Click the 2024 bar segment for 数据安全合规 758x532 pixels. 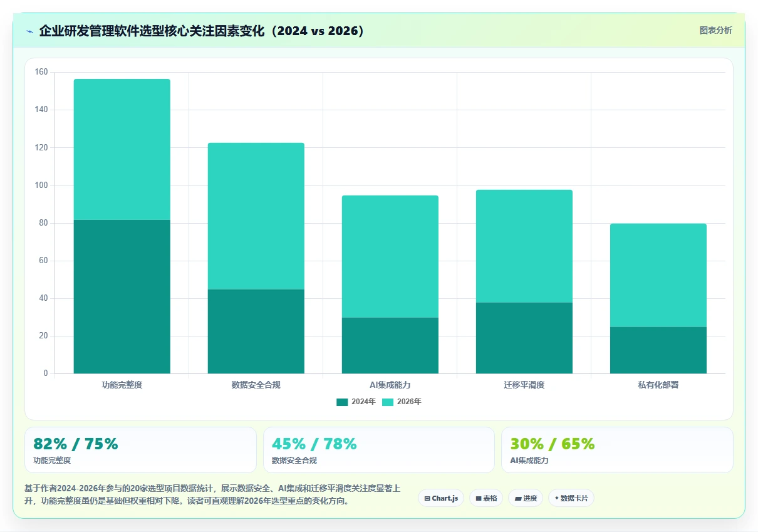point(256,331)
